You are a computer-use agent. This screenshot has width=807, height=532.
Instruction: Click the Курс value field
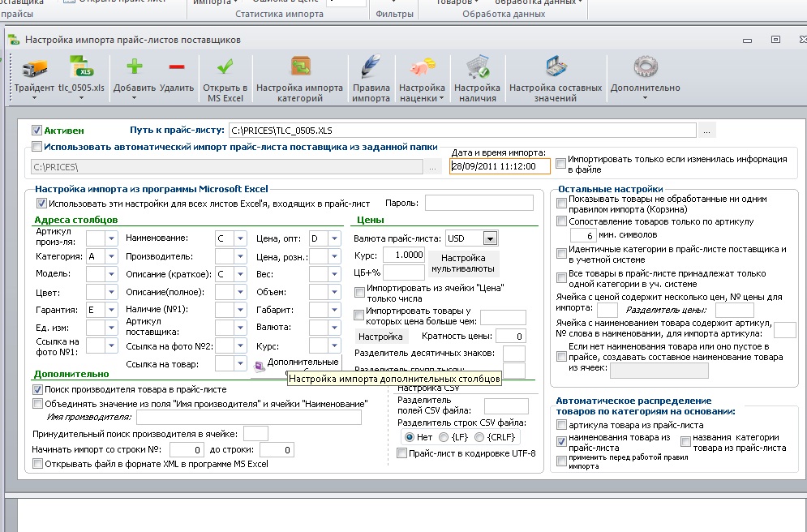tap(404, 255)
